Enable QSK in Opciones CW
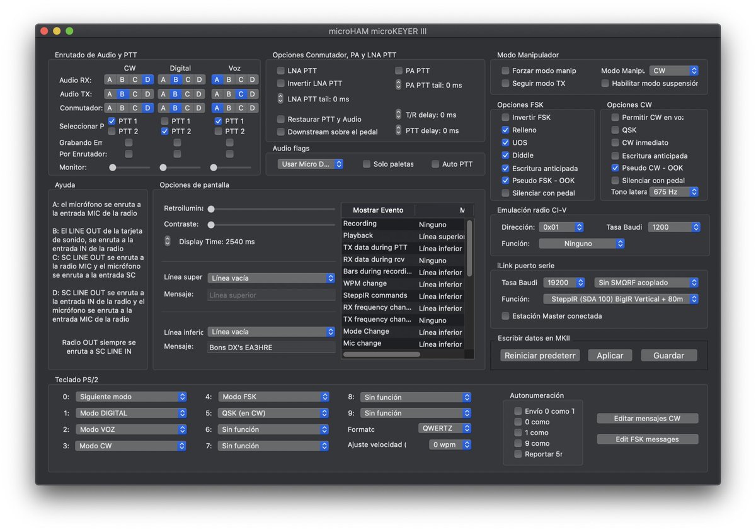Viewport: 756px width, 532px height. [x=616, y=130]
